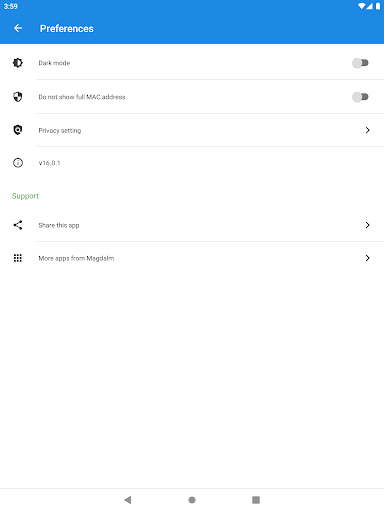384x512 pixels.
Task: Open More apps from Magdalm
Action: [x=192, y=258]
